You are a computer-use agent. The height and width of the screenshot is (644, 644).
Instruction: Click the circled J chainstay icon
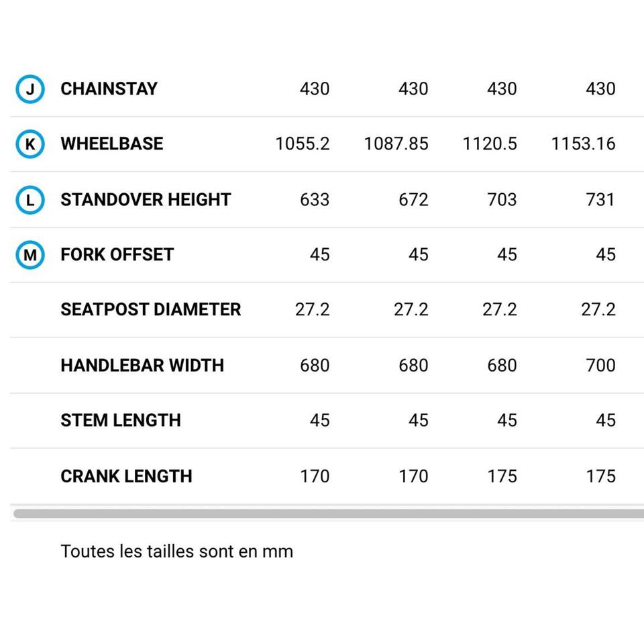click(30, 89)
